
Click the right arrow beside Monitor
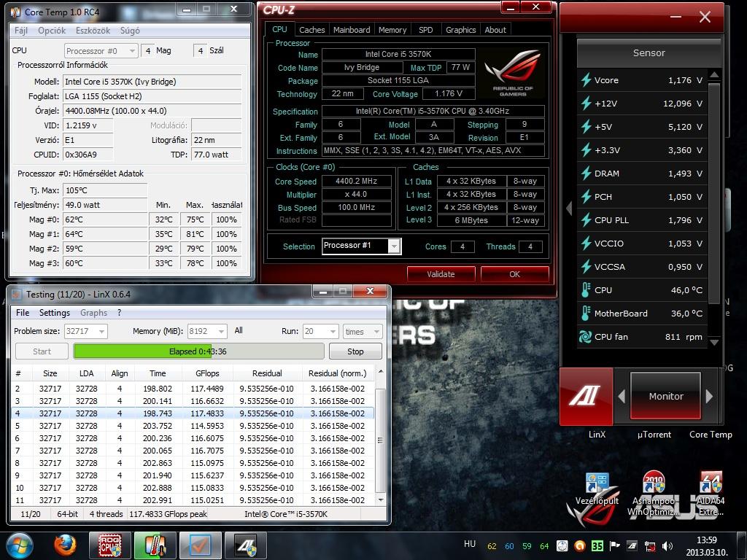(709, 396)
